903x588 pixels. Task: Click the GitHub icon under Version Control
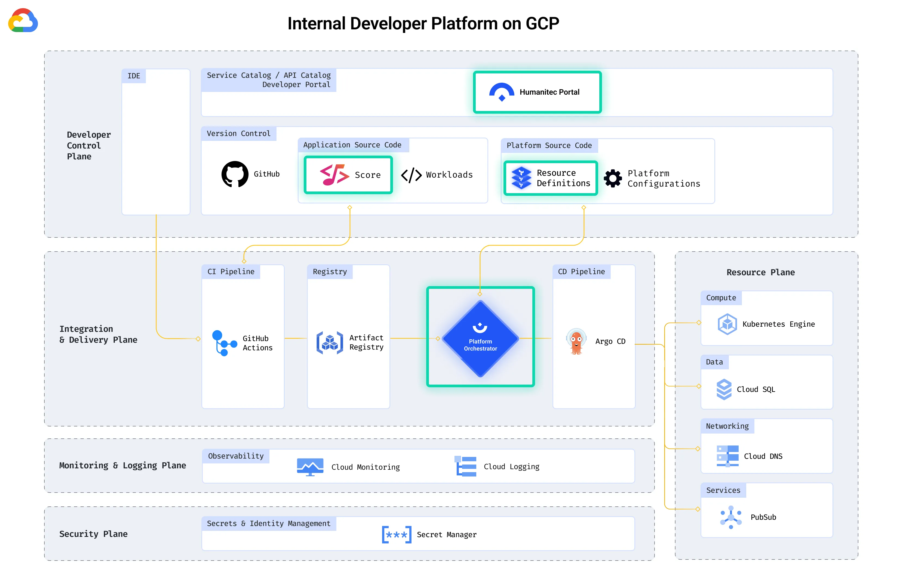tap(235, 174)
